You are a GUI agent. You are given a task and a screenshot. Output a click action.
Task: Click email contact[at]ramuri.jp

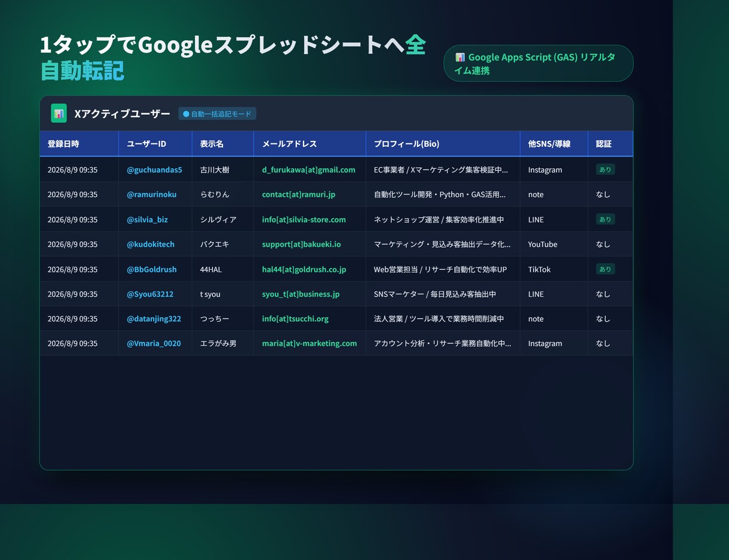click(299, 195)
